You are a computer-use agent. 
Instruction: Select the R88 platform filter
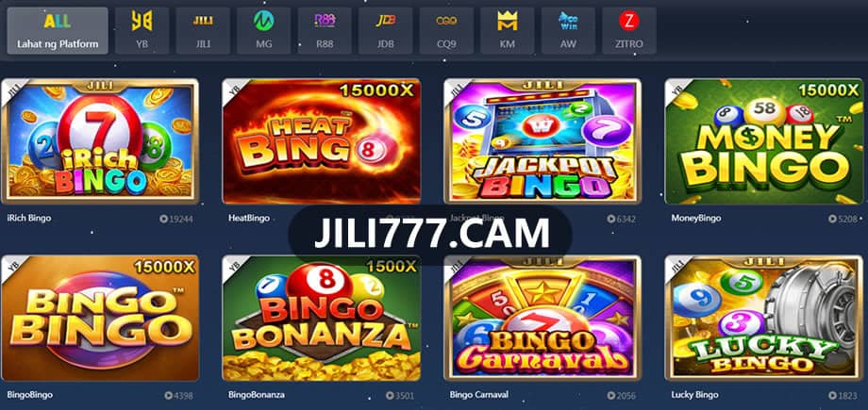[325, 30]
